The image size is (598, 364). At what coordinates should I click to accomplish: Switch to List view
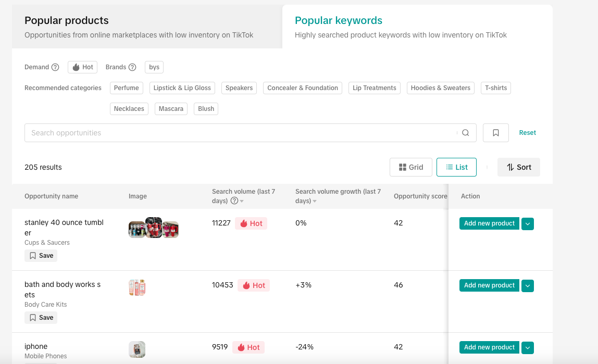[456, 167]
